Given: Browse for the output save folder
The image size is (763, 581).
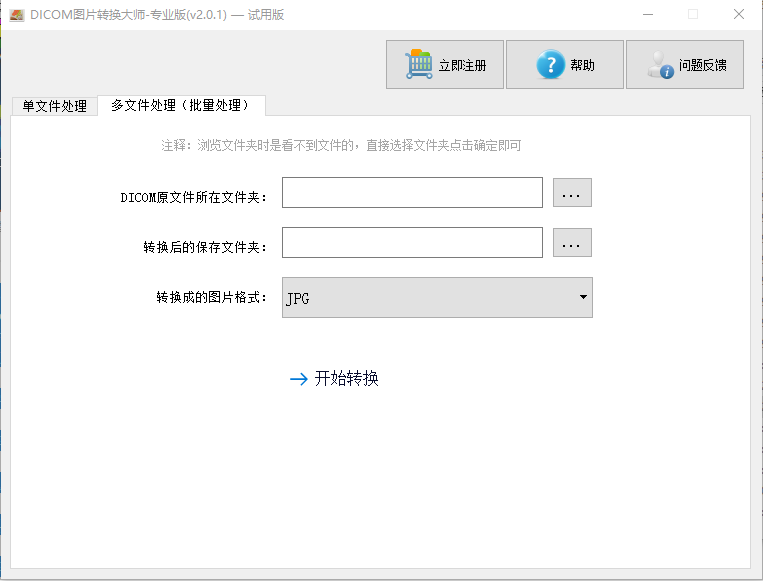Looking at the screenshot, I should [x=572, y=242].
